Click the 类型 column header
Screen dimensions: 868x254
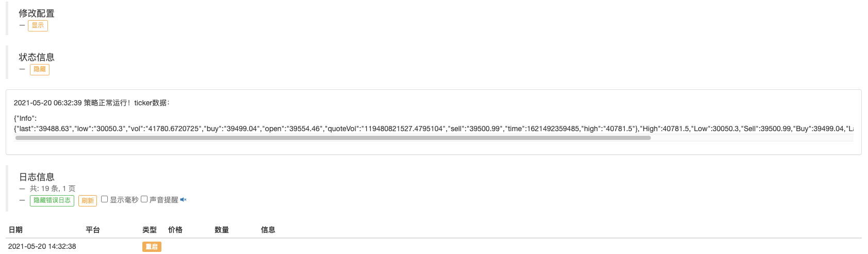(150, 230)
